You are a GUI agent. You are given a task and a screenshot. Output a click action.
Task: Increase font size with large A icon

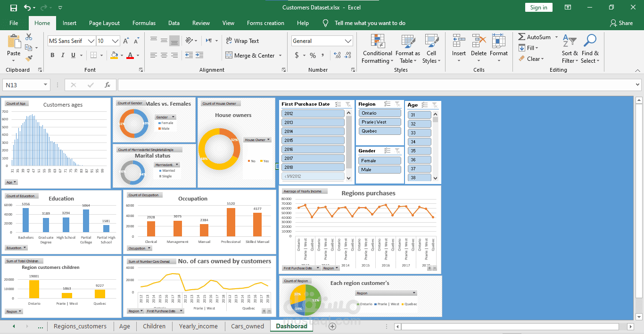(x=126, y=41)
